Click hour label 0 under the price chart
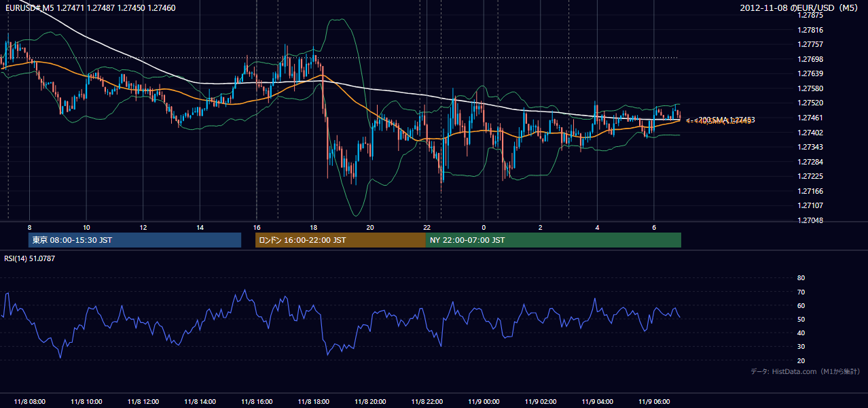Image resolution: width=868 pixels, height=408 pixels. (x=484, y=227)
